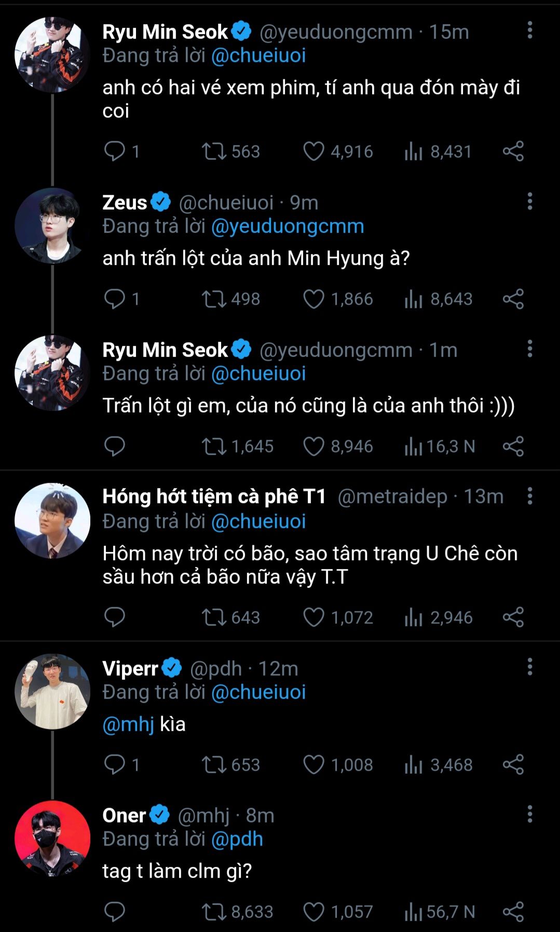Image resolution: width=560 pixels, height=932 pixels.
Task: Reply to Ryu Min Seok's movie ticket tweet
Action: click(115, 152)
